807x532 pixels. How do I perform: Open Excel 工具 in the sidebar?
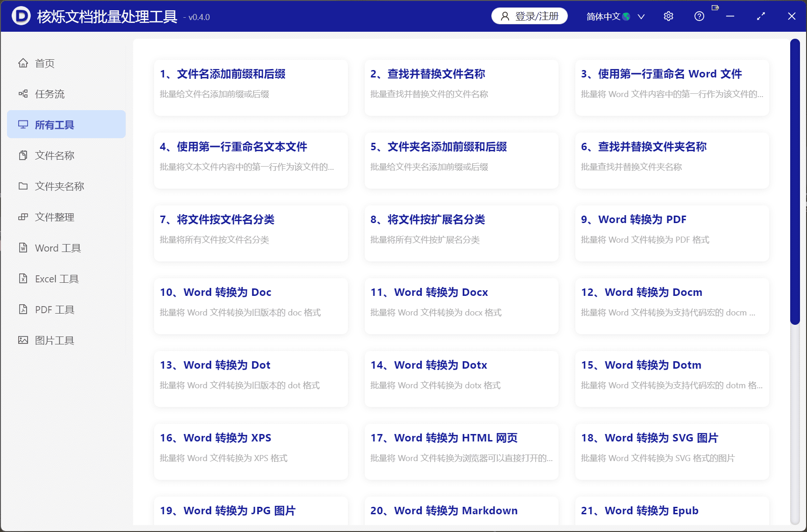pos(66,279)
